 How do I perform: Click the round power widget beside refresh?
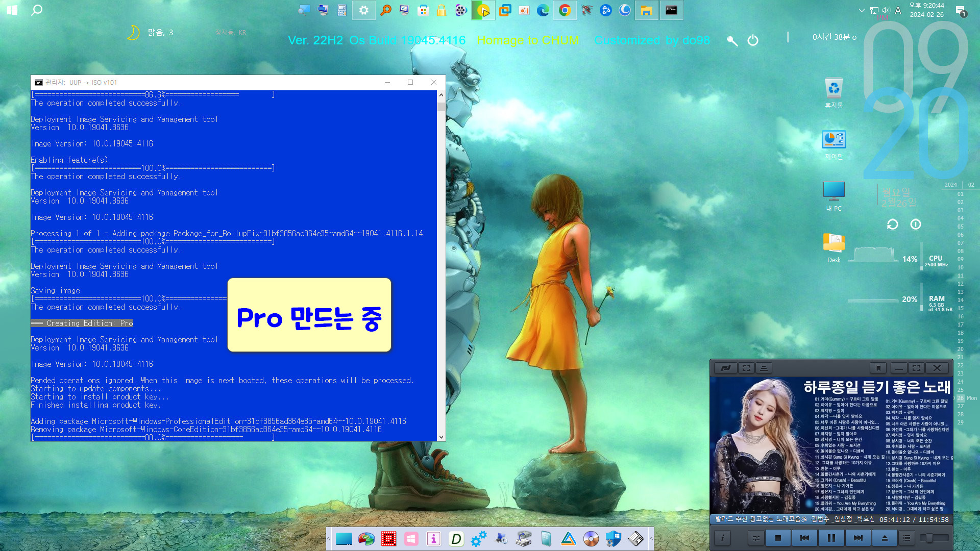tap(916, 224)
